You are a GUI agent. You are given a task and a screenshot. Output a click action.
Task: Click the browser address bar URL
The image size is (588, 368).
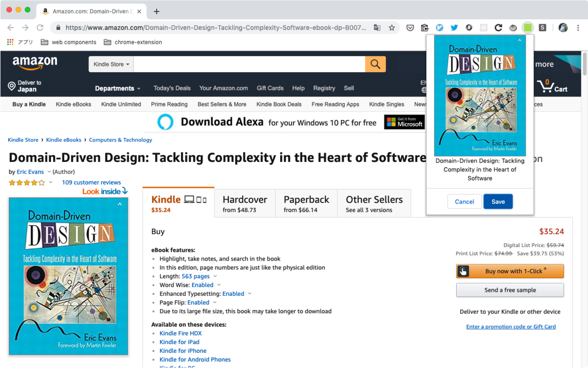point(216,28)
